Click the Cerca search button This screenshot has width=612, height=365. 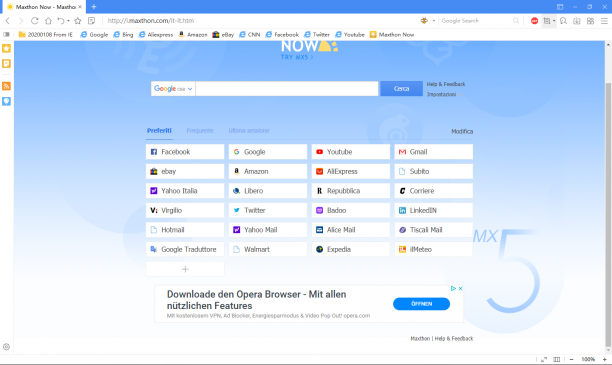(x=401, y=89)
